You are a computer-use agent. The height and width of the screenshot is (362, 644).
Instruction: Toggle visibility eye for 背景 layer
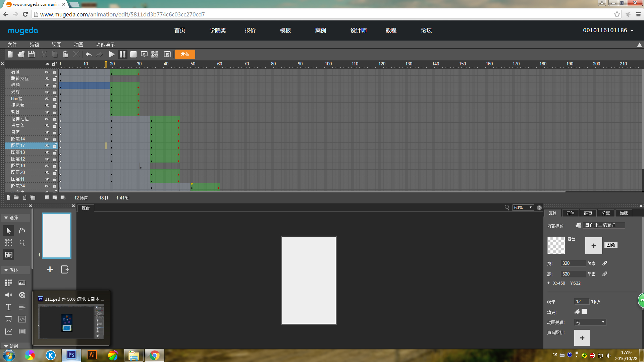click(x=47, y=112)
